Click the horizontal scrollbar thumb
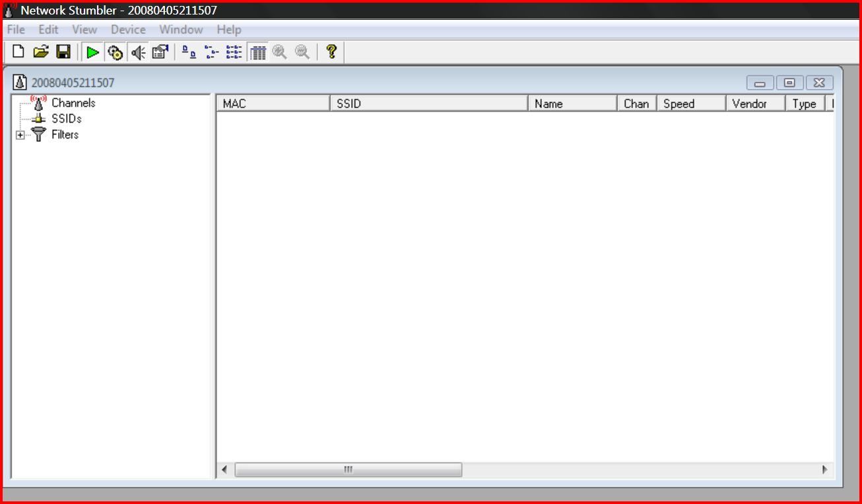862x504 pixels. pyautogui.click(x=348, y=470)
